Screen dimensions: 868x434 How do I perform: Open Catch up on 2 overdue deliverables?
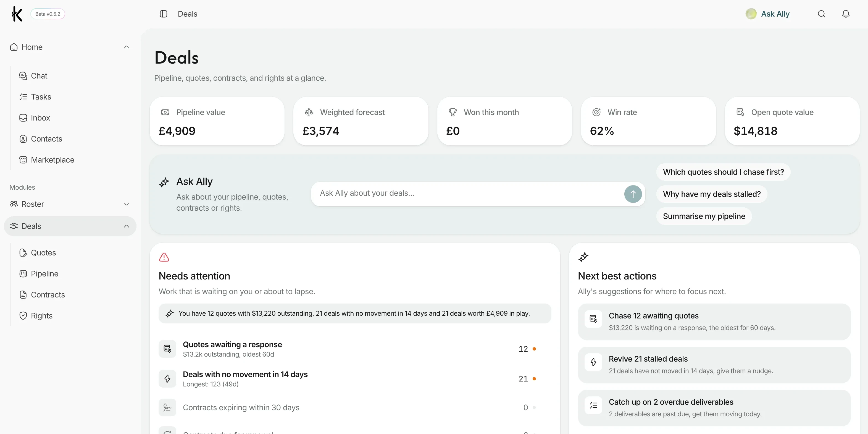click(714, 408)
